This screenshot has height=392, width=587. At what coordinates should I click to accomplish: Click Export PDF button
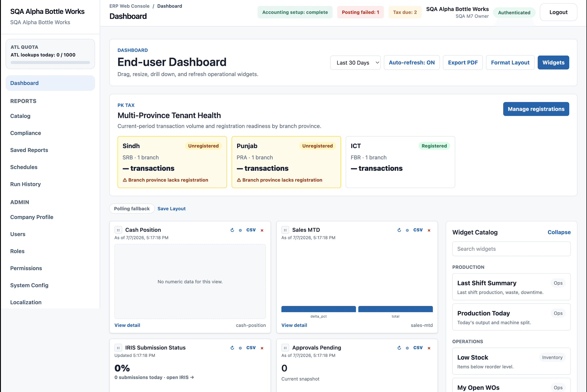(x=463, y=63)
